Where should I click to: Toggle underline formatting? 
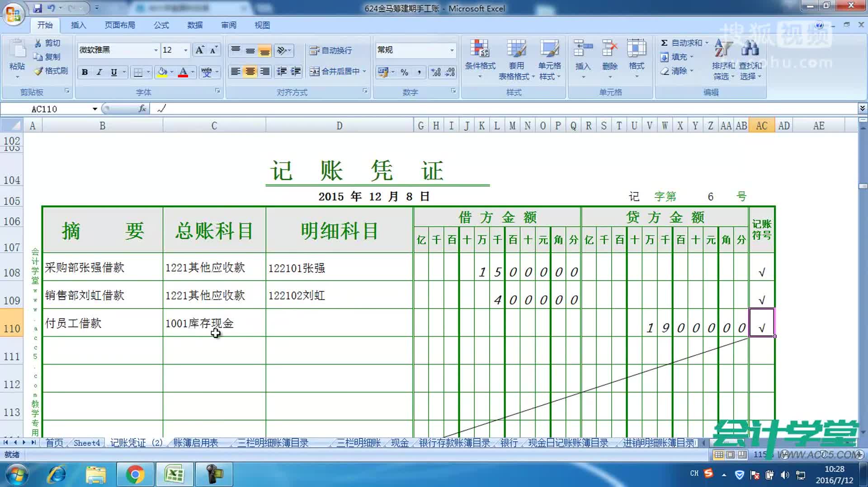(113, 72)
